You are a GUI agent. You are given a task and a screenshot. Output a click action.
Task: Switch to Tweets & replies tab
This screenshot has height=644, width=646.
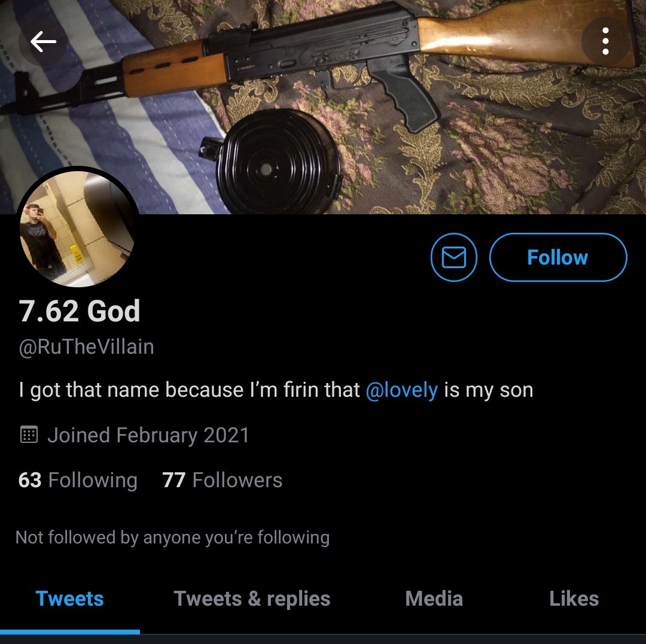tap(252, 599)
